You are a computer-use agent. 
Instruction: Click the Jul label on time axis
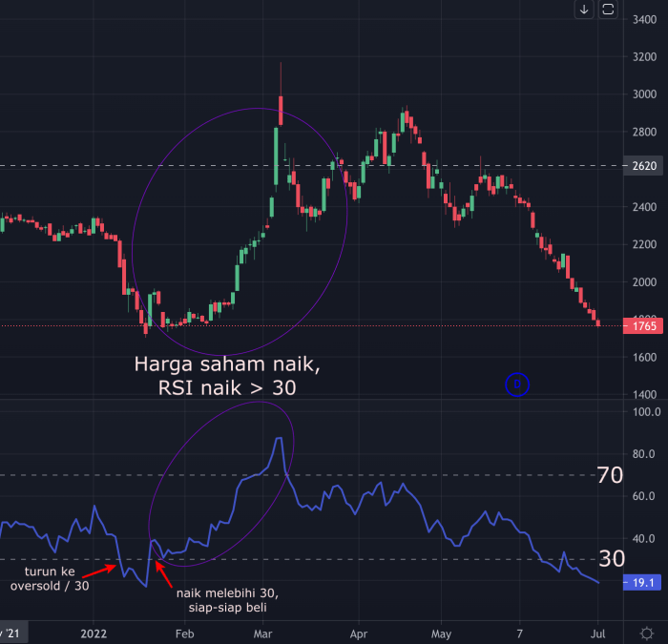[x=597, y=634]
